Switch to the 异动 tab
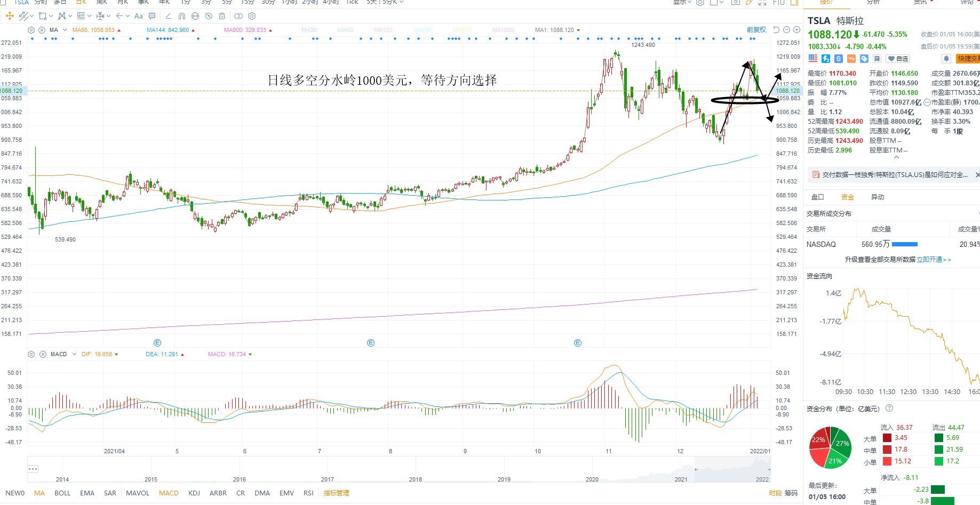The width and height of the screenshot is (980, 505). coord(877,197)
